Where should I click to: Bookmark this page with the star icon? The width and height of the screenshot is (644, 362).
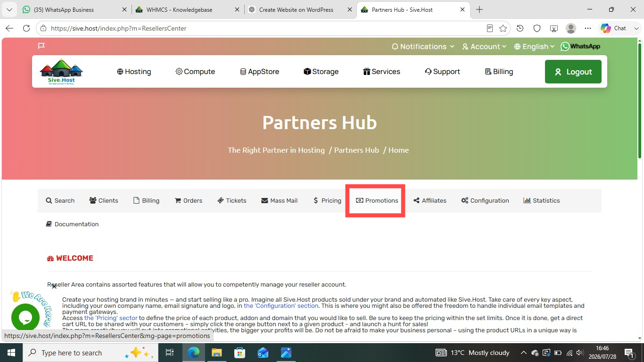503,28
